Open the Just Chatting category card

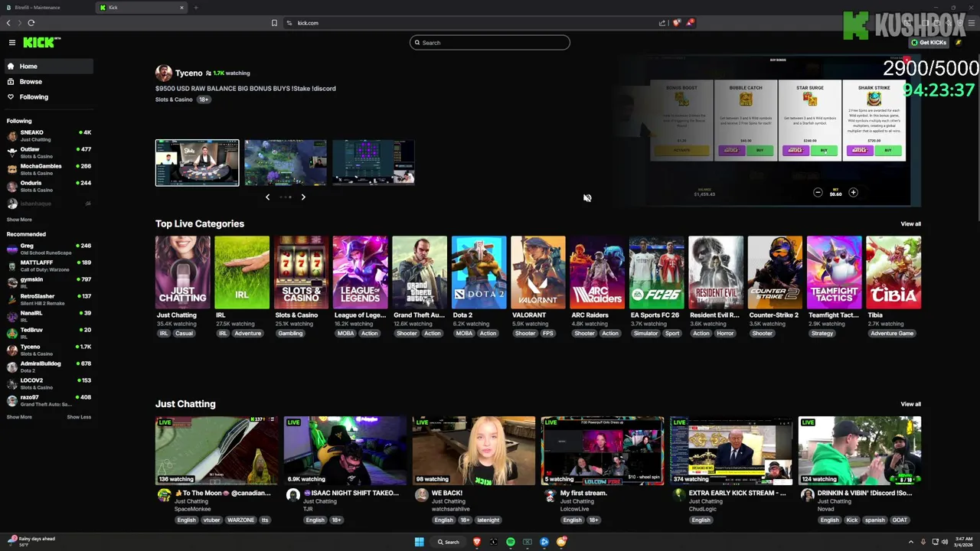click(183, 272)
